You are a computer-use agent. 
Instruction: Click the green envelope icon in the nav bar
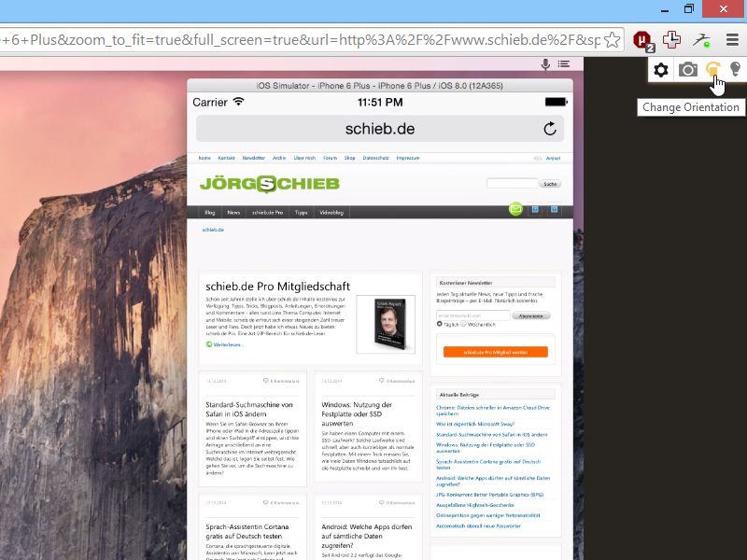pos(515,208)
